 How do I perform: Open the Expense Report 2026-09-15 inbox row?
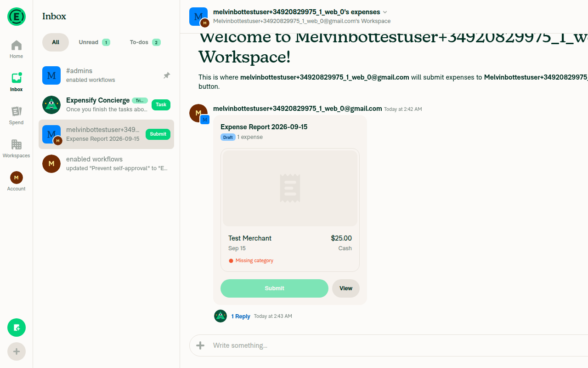107,134
